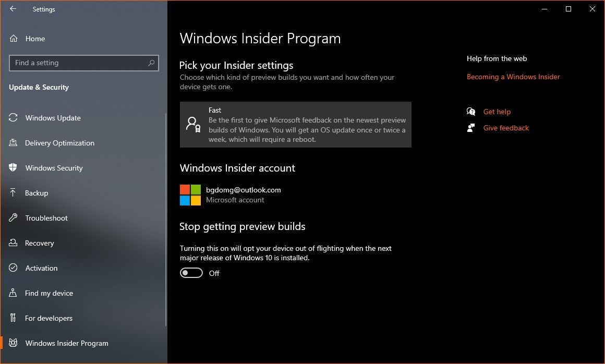Click the Delivery Optimization icon
Screen dimensions: 605x364
coord(13,143)
